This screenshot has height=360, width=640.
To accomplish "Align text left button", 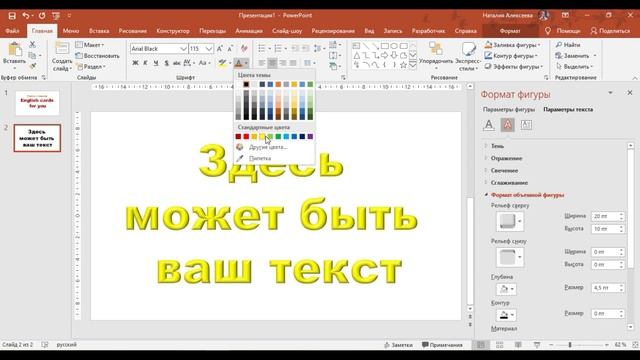I will click(262, 63).
